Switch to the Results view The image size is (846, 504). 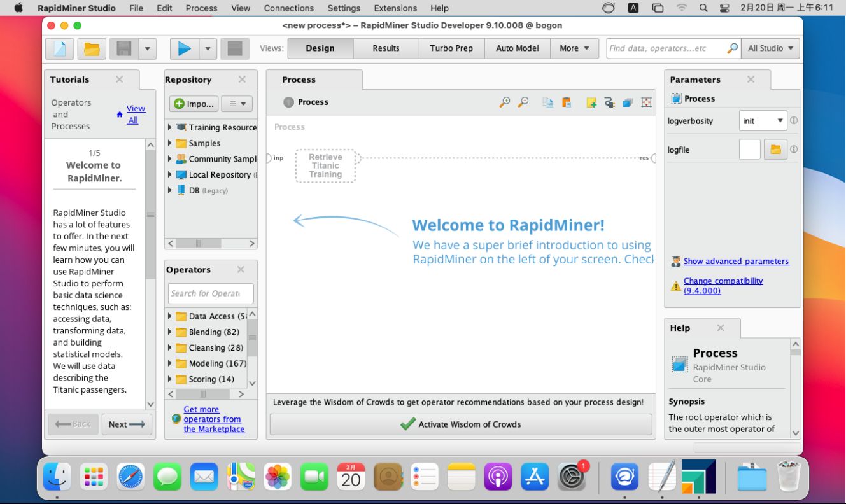pyautogui.click(x=386, y=48)
